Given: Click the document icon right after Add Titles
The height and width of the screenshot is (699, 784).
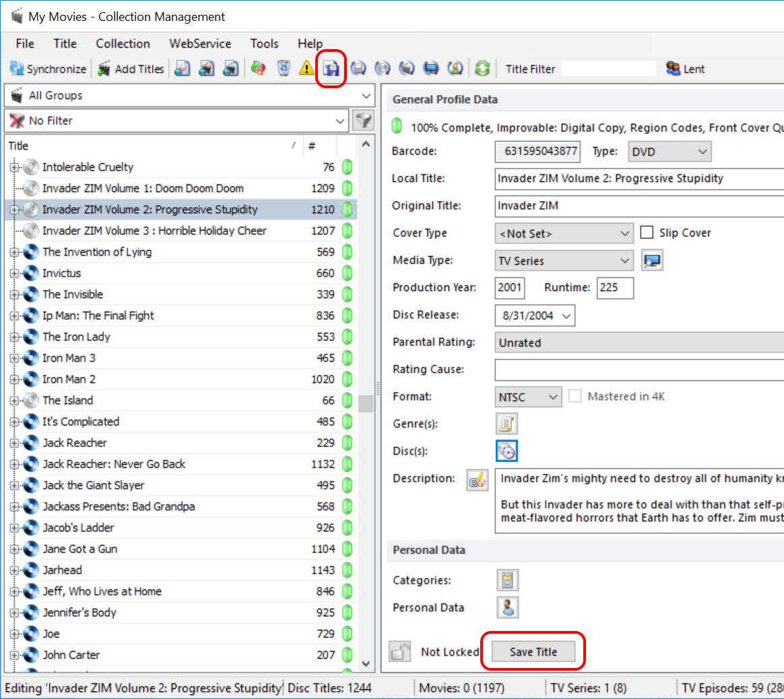Looking at the screenshot, I should coord(182,68).
